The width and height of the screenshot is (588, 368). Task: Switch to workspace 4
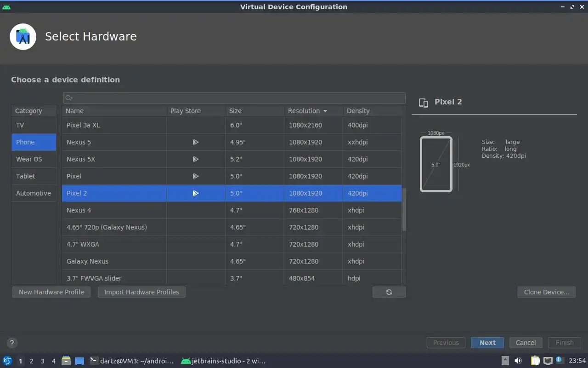[x=53, y=361]
